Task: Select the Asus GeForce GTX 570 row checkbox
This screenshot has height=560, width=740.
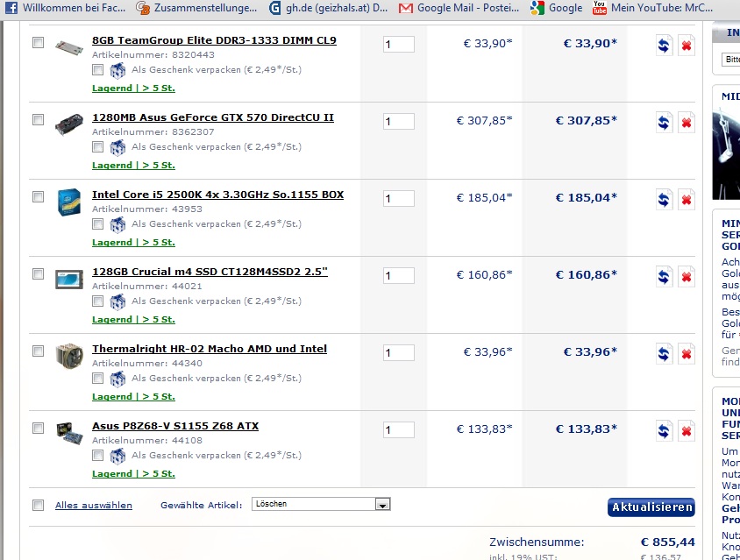Action: 39,120
